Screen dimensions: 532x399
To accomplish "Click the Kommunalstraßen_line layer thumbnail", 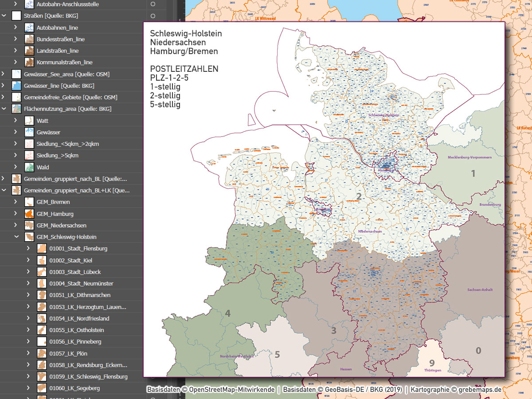I will pyautogui.click(x=29, y=62).
